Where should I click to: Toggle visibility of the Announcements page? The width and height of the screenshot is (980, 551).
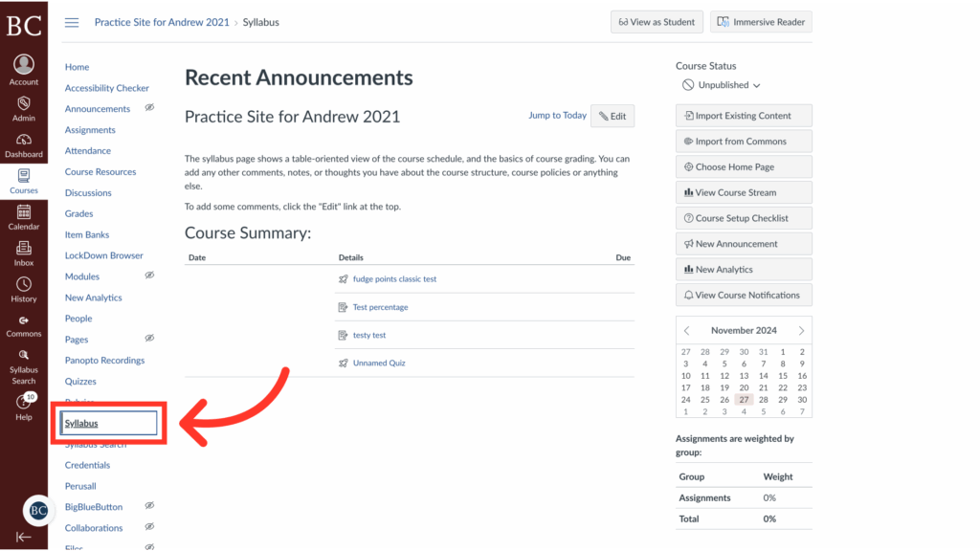tap(150, 108)
